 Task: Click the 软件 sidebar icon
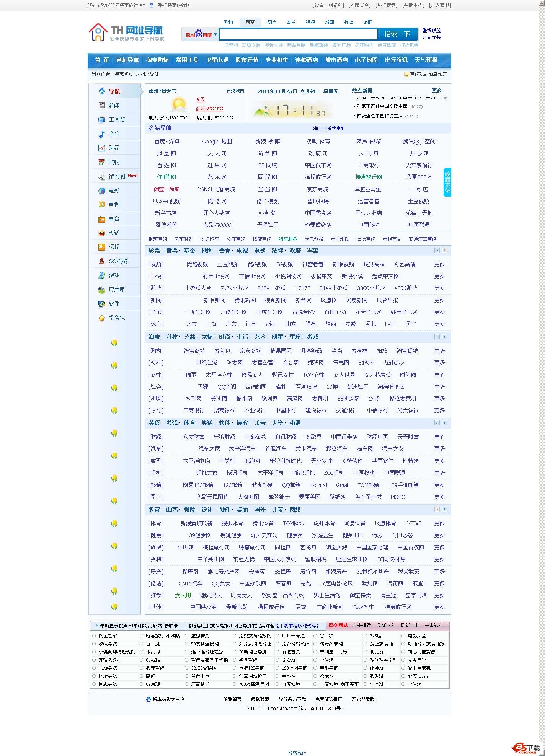(x=101, y=304)
